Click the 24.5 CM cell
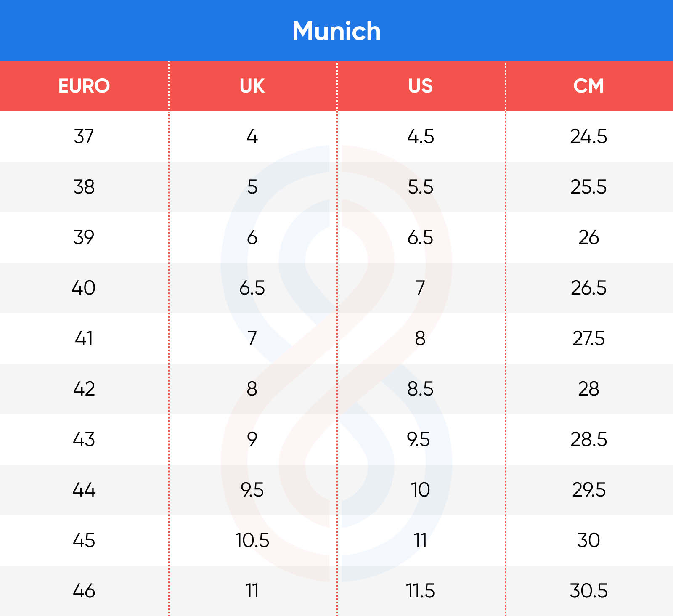This screenshot has height=616, width=673. (x=588, y=136)
